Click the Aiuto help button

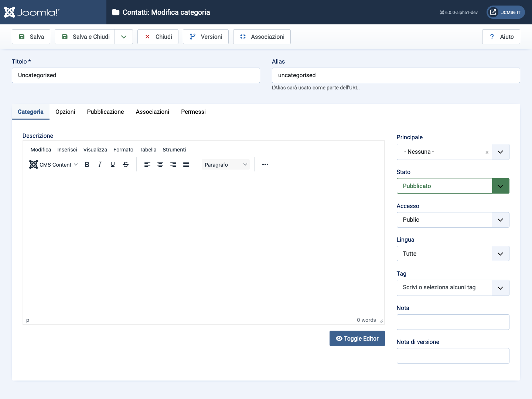pyautogui.click(x=501, y=37)
